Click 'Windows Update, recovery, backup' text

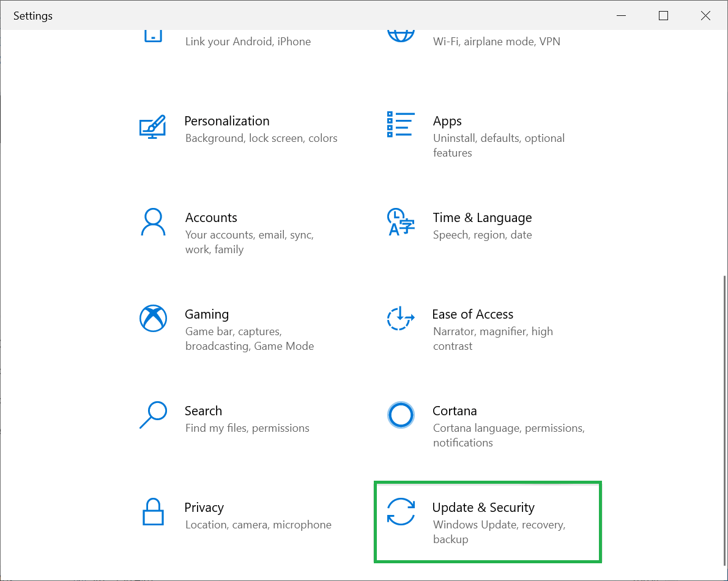[x=499, y=532]
